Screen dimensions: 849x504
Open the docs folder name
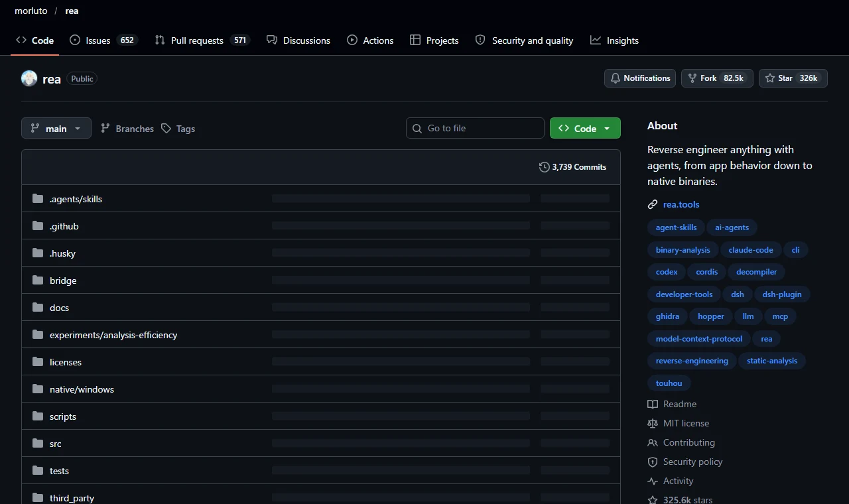(x=59, y=308)
